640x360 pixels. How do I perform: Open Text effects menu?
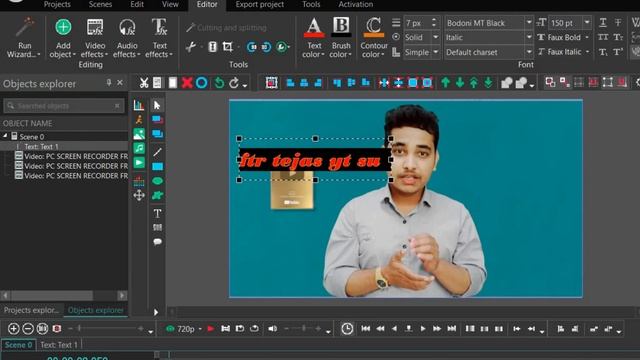[159, 38]
